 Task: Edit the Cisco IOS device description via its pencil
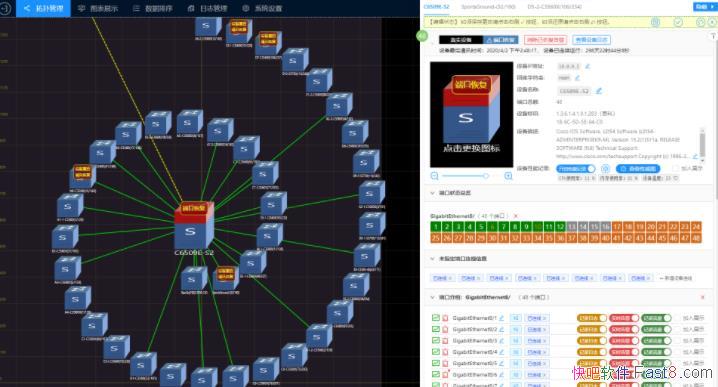click(x=695, y=156)
